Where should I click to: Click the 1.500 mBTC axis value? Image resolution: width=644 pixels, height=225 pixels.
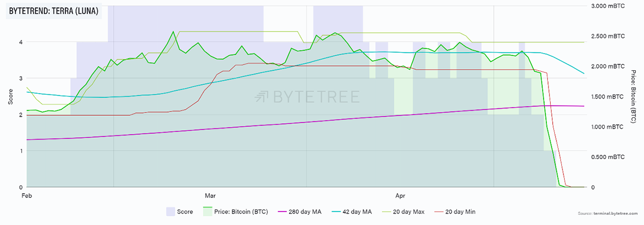(x=608, y=97)
